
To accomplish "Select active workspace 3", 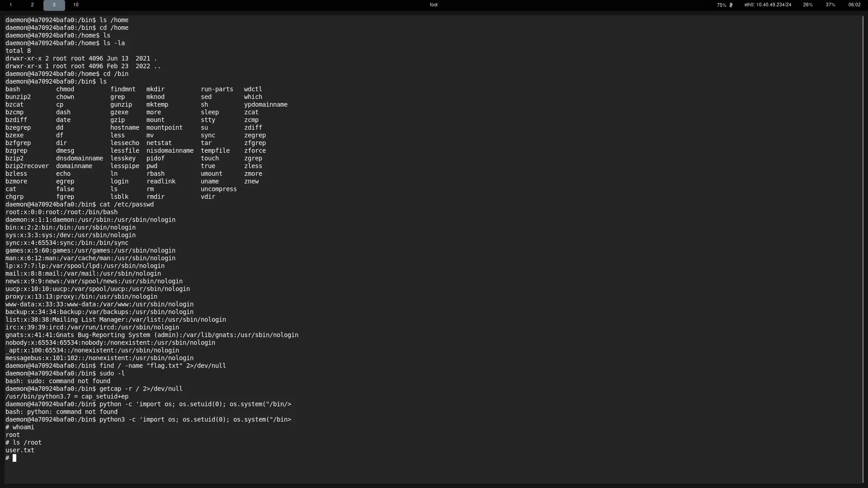I will click(x=54, y=5).
